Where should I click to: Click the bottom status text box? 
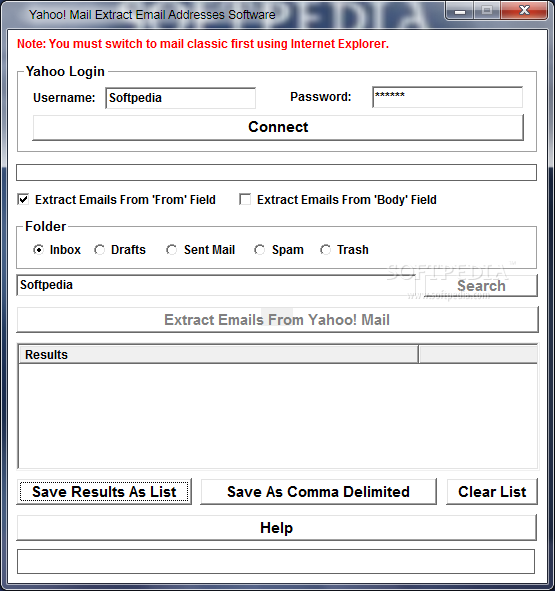(276, 562)
